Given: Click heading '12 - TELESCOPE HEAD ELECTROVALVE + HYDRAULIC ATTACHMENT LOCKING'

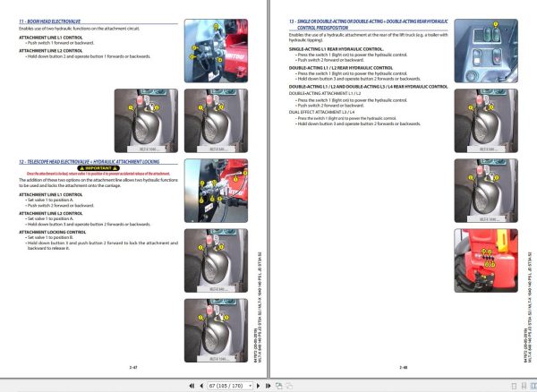Looking at the screenshot, I should [89, 162].
